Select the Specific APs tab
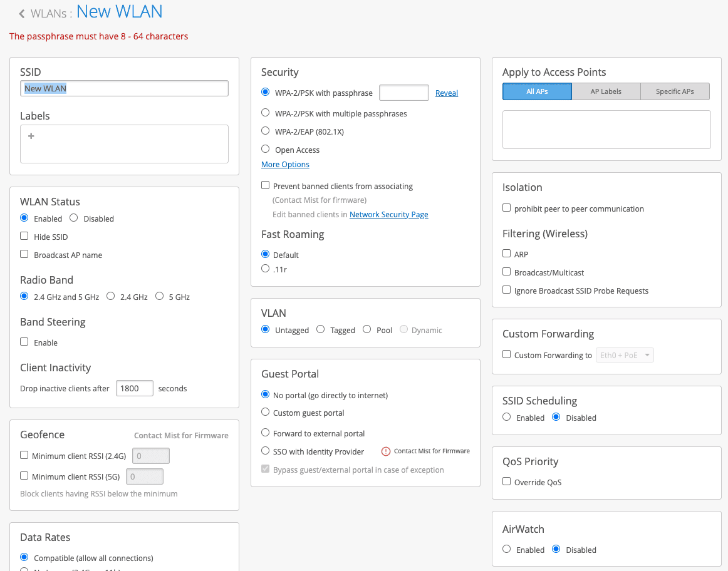Screen dimensions: 728x571 pyautogui.click(x=675, y=91)
